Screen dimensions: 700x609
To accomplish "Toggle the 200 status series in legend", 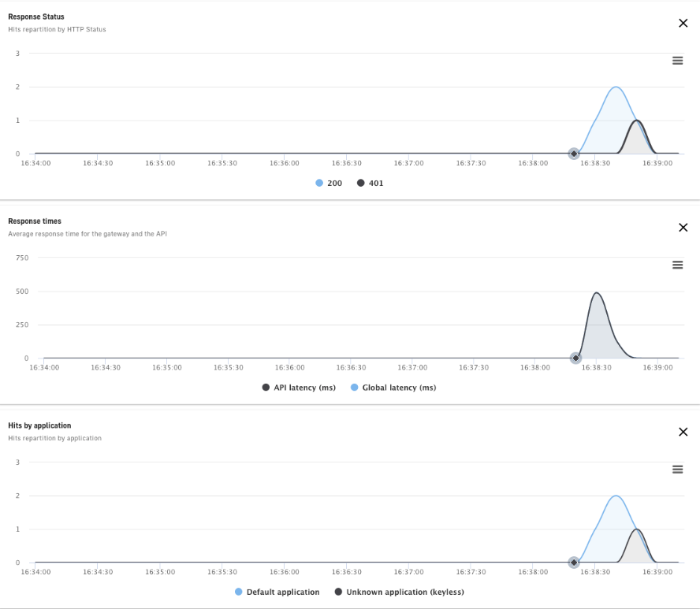I will pyautogui.click(x=334, y=183).
